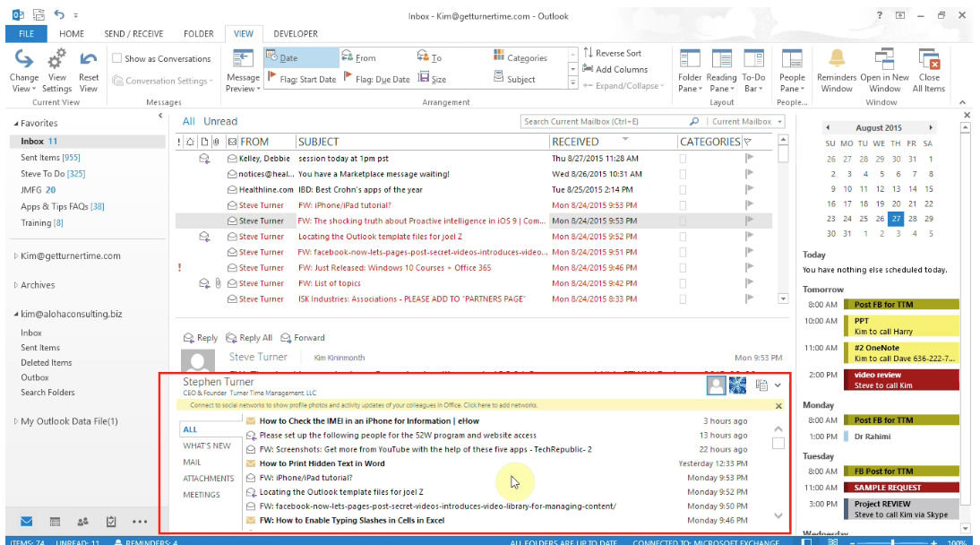This screenshot has height=545, width=980.
Task: Select WHAT'S NEW in People Pane
Action: pyautogui.click(x=207, y=446)
